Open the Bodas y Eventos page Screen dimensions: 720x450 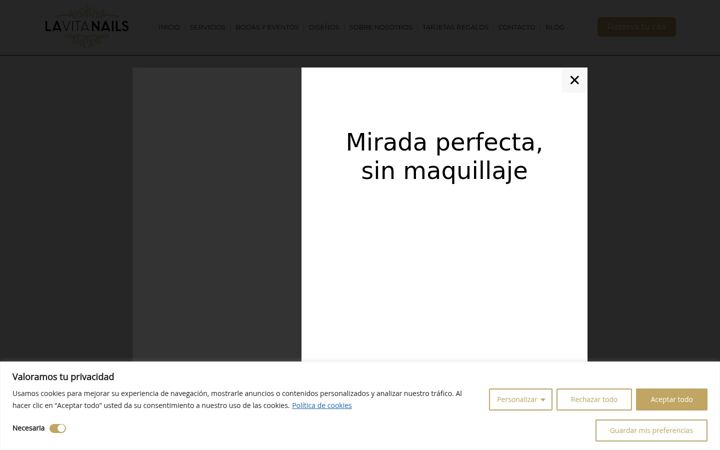(267, 28)
